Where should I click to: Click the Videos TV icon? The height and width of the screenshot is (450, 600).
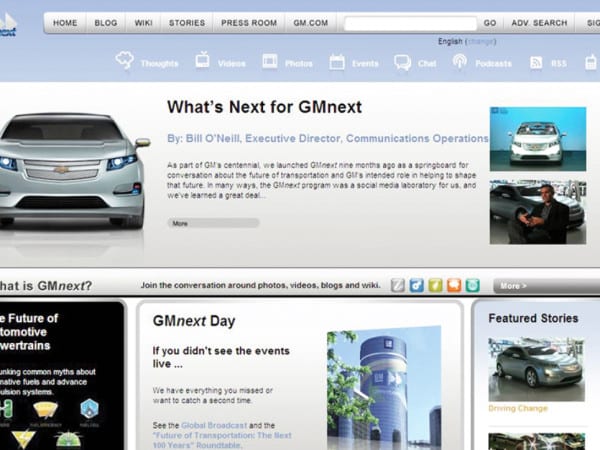tap(202, 61)
